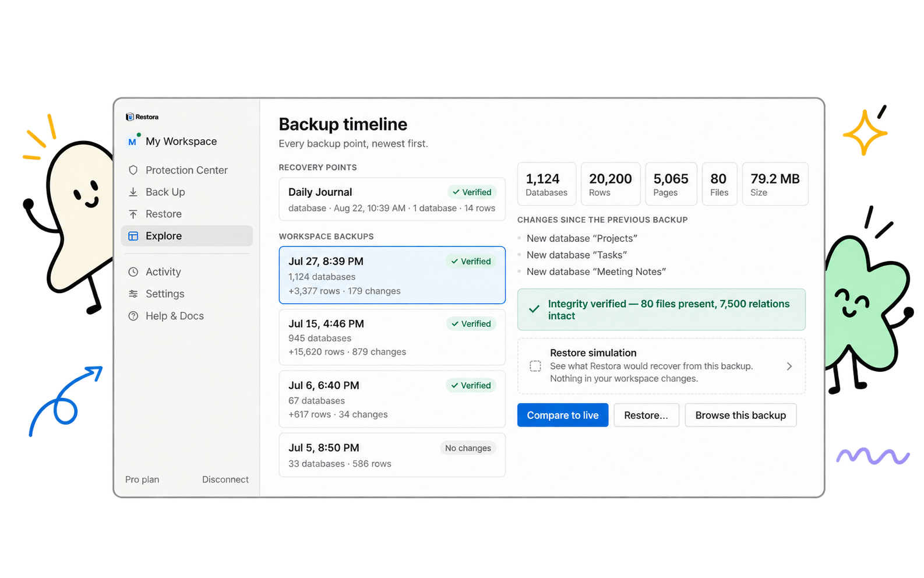Click the Restora logo icon
This screenshot has height=578, width=924.
pos(129,117)
